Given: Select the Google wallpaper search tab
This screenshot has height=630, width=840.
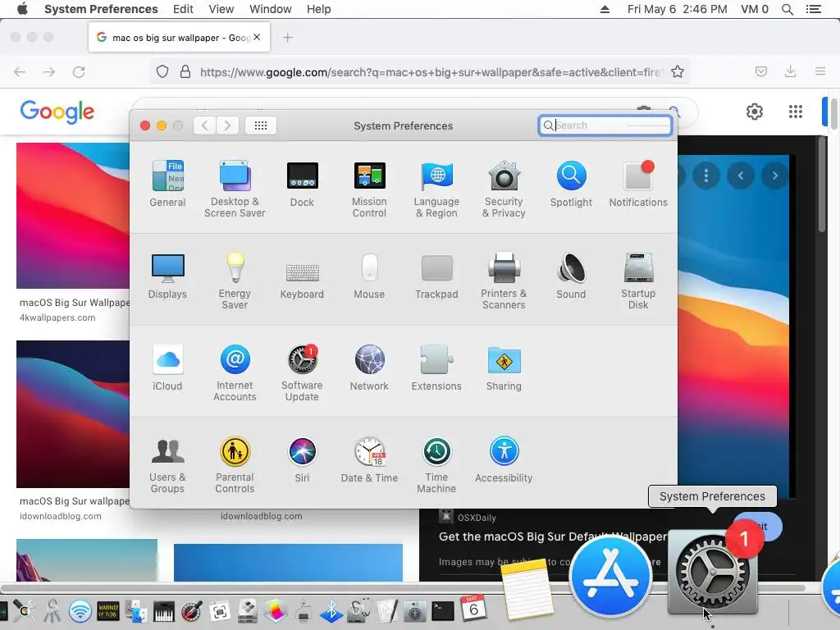Looking at the screenshot, I should [179, 38].
